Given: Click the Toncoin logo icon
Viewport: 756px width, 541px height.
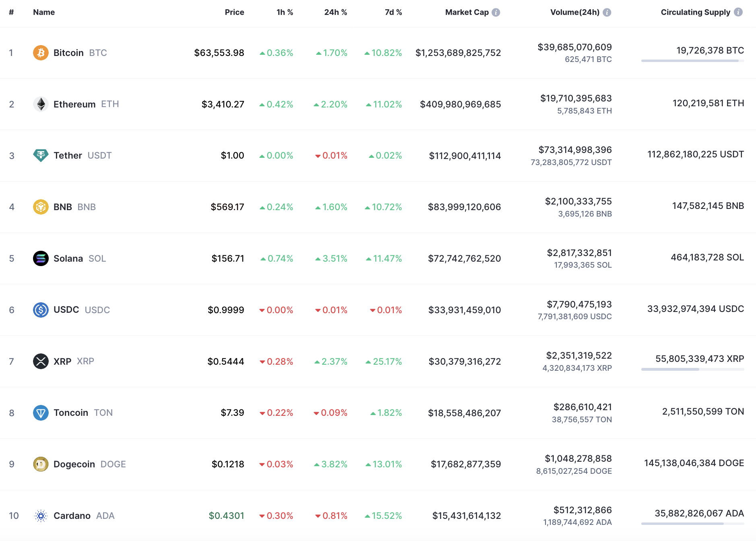Looking at the screenshot, I should (x=41, y=413).
